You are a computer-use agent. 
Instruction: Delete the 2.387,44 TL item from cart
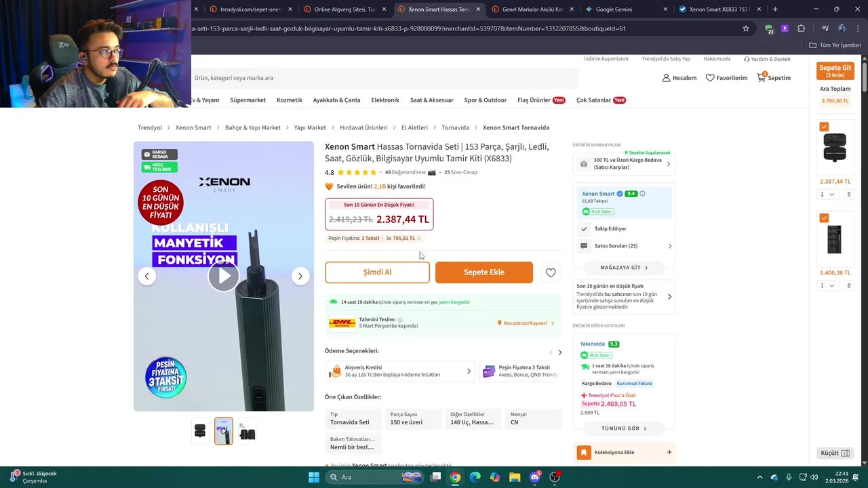click(848, 195)
